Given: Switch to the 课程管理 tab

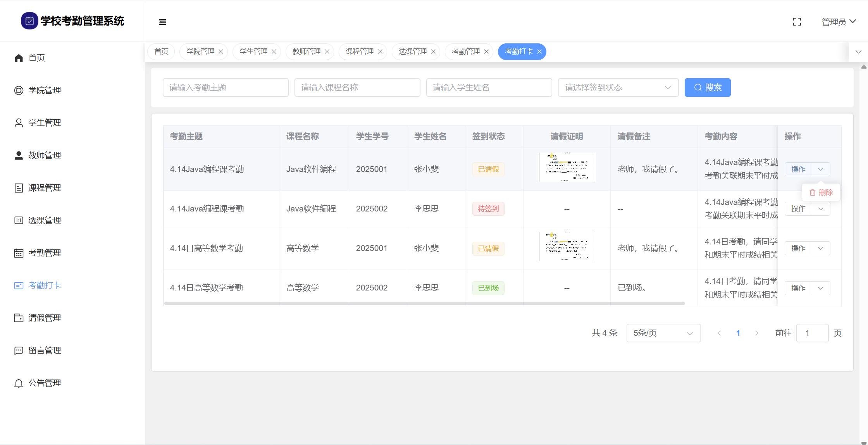Looking at the screenshot, I should 359,52.
